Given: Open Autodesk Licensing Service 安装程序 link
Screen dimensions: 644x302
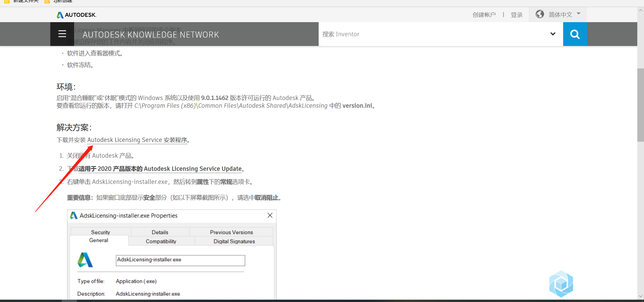Looking at the screenshot, I should coord(137,140).
